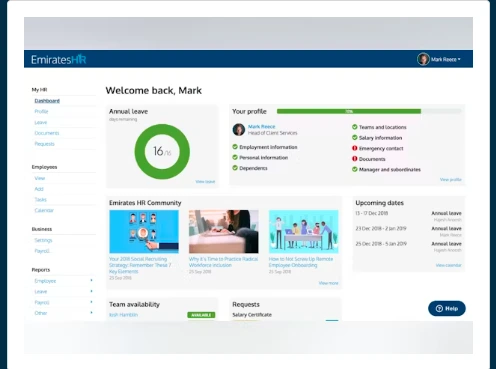Expand the Other reports arrow

click(91, 312)
